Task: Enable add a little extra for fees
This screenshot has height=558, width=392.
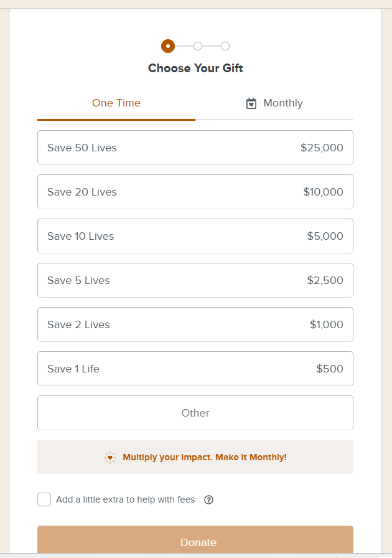Action: pos(44,499)
